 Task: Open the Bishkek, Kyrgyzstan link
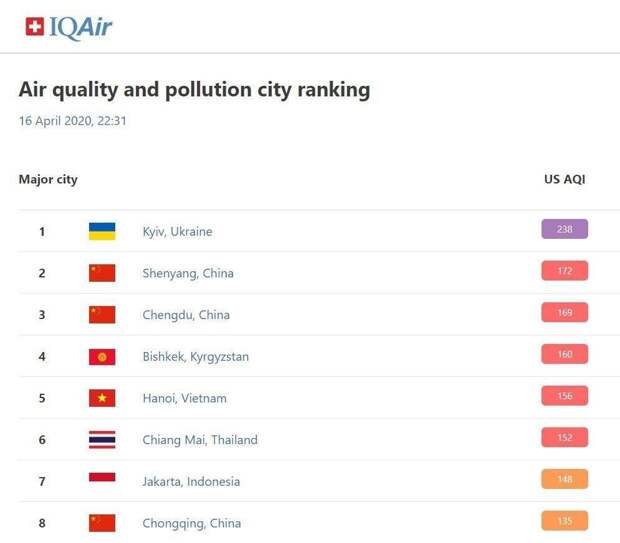pos(196,357)
